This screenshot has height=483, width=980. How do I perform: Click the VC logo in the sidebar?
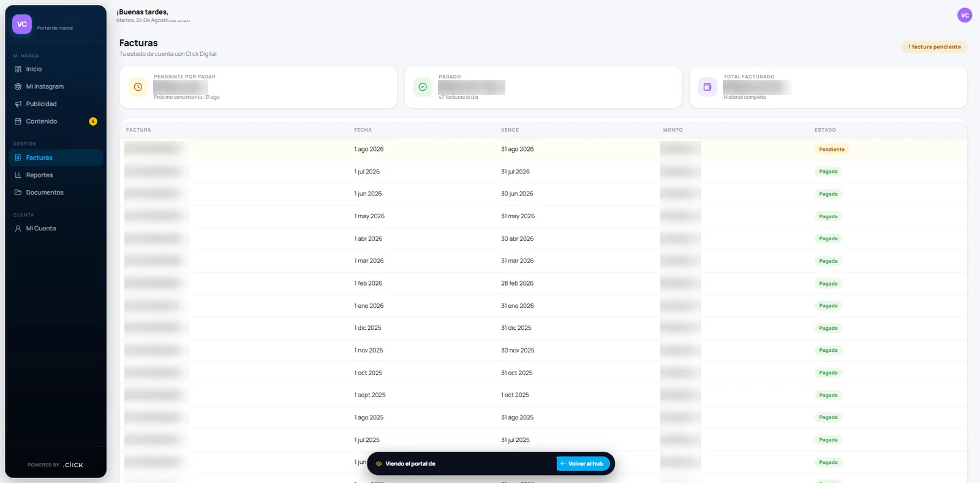coord(22,25)
